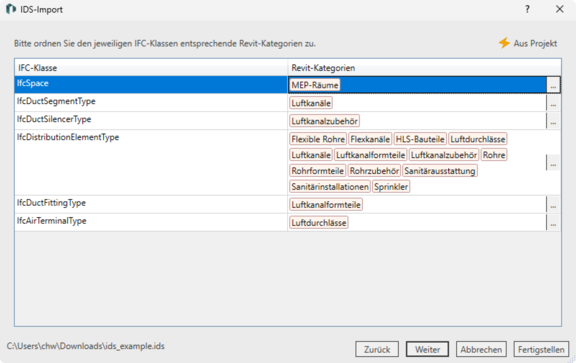Click the IDS-Import application icon in title bar
This screenshot has width=576, height=363.
pyautogui.click(x=11, y=9)
